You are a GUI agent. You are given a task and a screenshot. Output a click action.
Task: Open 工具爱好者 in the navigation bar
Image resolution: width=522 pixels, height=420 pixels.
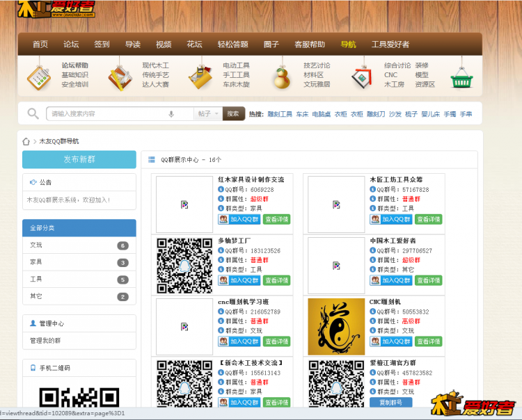coord(390,45)
